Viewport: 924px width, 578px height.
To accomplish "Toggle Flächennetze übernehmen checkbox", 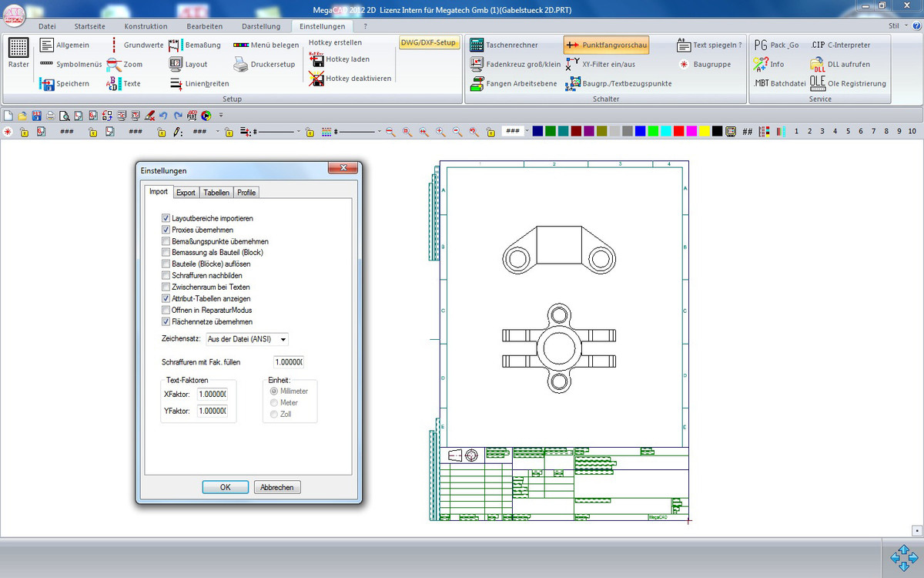I will click(x=166, y=321).
